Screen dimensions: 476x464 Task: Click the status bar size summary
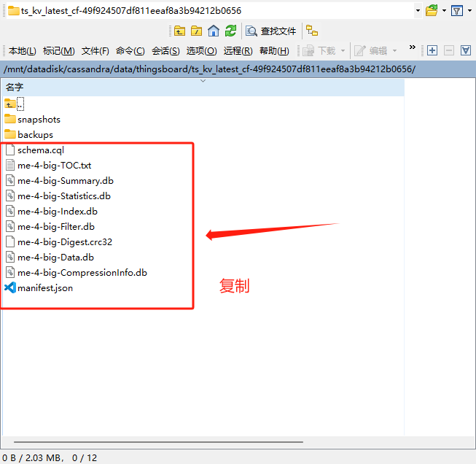[x=50, y=457]
